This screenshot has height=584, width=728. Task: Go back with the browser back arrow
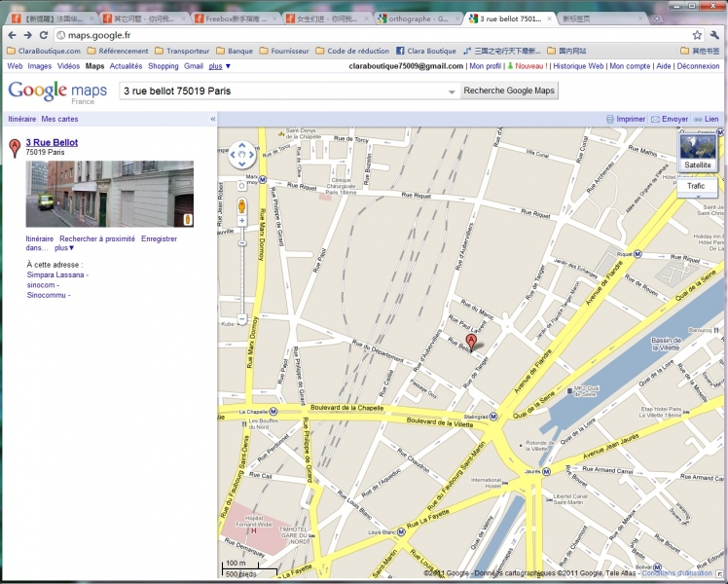coord(12,35)
